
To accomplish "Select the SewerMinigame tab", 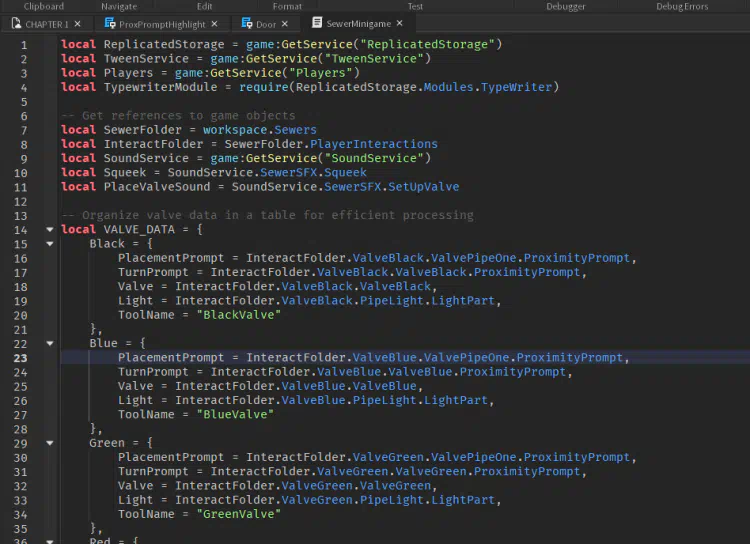I will (358, 23).
